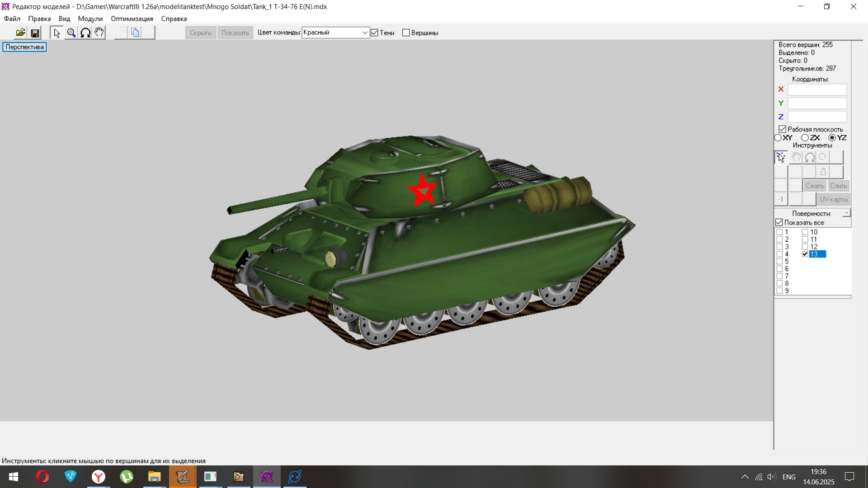The width and height of the screenshot is (868, 488).
Task: Select the XY working plane radio
Action: (778, 138)
